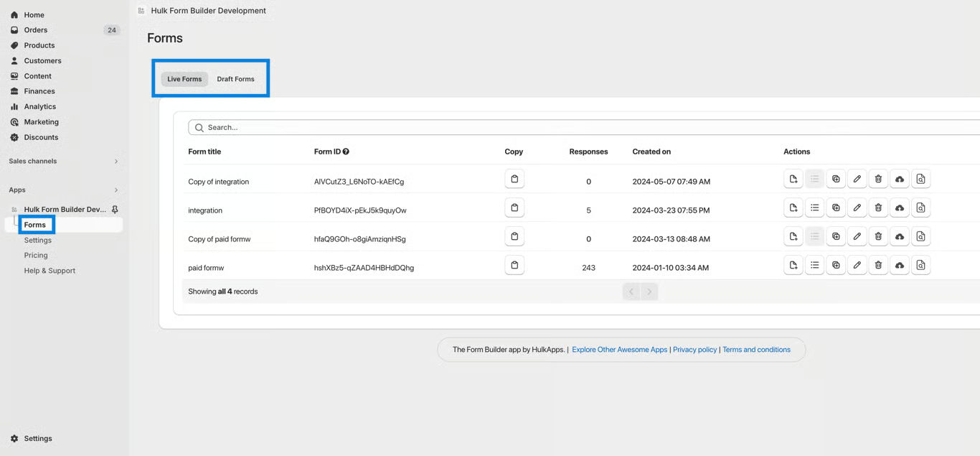Click file-plus icon in integration row
The height and width of the screenshot is (456, 980).
coord(793,208)
